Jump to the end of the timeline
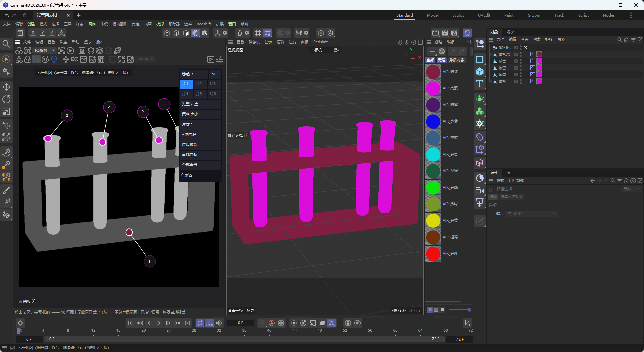Viewport: 644px width, 352px height. click(x=187, y=323)
